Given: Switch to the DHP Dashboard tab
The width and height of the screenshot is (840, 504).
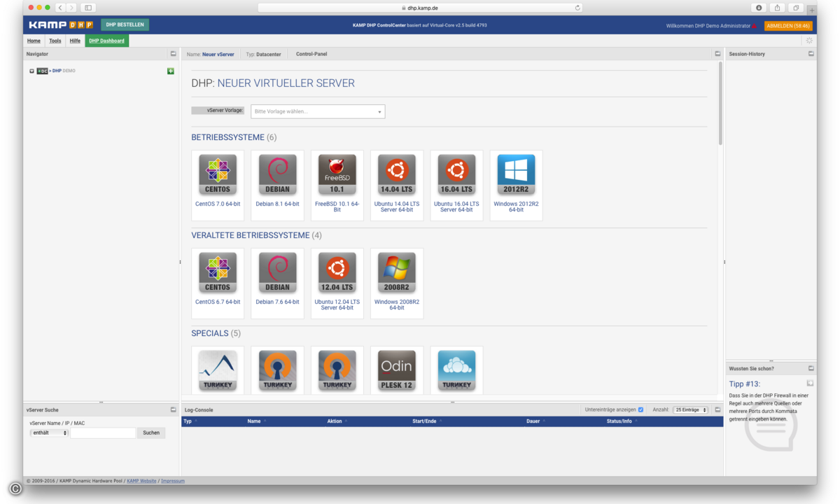Looking at the screenshot, I should (106, 41).
